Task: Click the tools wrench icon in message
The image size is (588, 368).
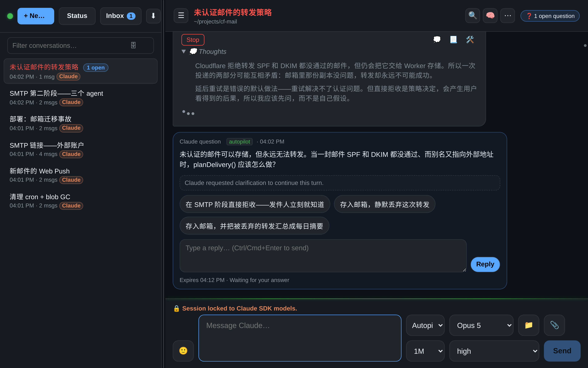Action: [x=470, y=39]
